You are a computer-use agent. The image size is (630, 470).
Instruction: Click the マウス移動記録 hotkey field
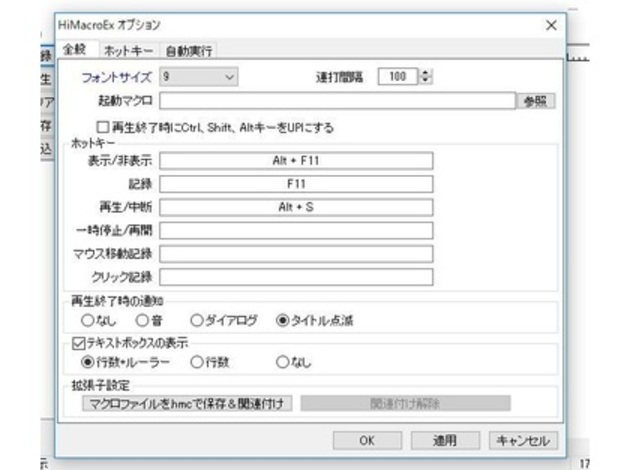(x=296, y=254)
